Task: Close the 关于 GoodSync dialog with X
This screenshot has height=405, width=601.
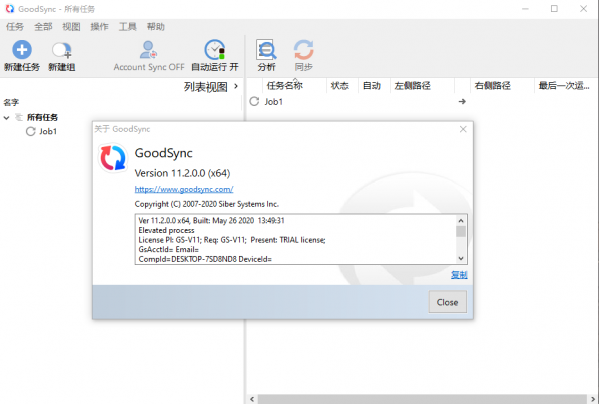Action: (x=463, y=129)
